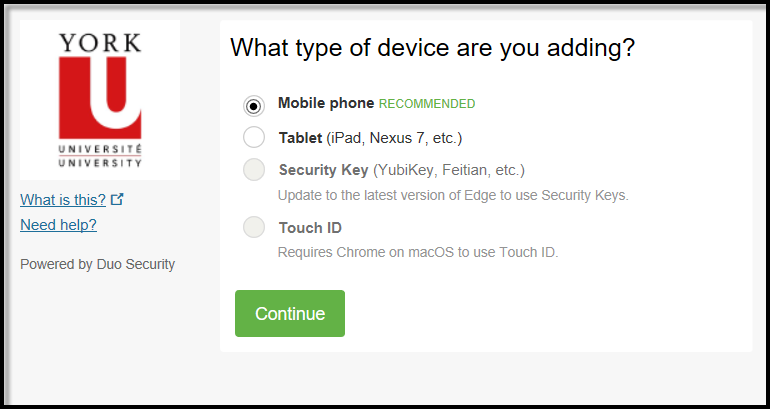Screen dimensions: 770x409
Task: Select the Tablet radio button
Action: coord(254,137)
